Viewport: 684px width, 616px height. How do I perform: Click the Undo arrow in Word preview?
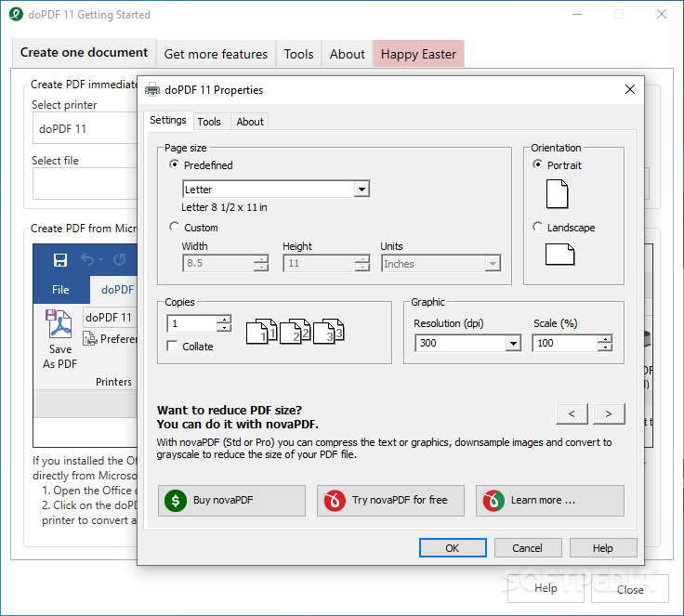tap(87, 260)
